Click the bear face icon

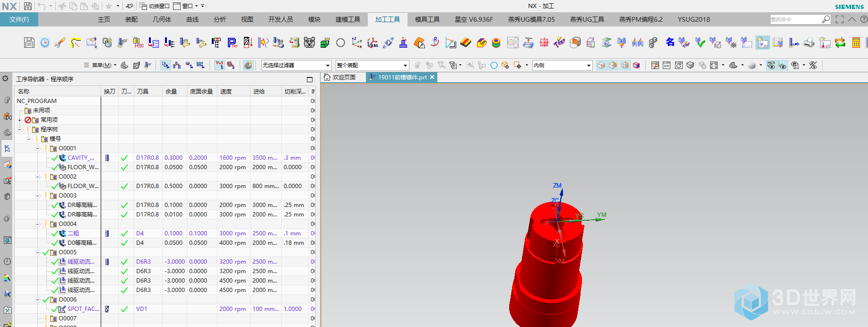310,43
